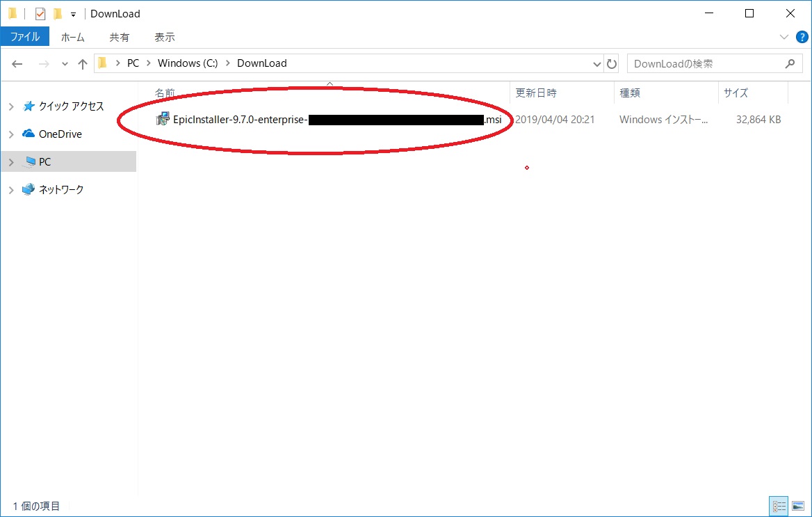Viewport: 812px width, 517px height.
Task: Open Customize Quick Access Toolbar dropdown
Action: [x=74, y=15]
